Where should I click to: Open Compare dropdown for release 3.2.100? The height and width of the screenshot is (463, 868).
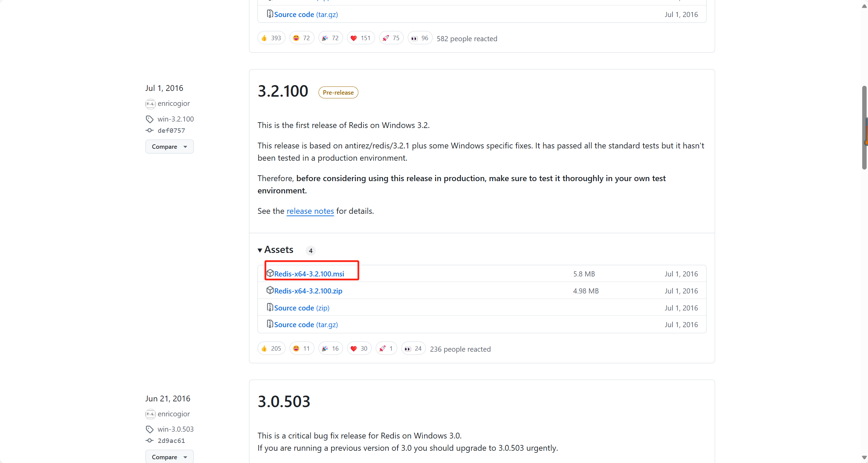169,147
